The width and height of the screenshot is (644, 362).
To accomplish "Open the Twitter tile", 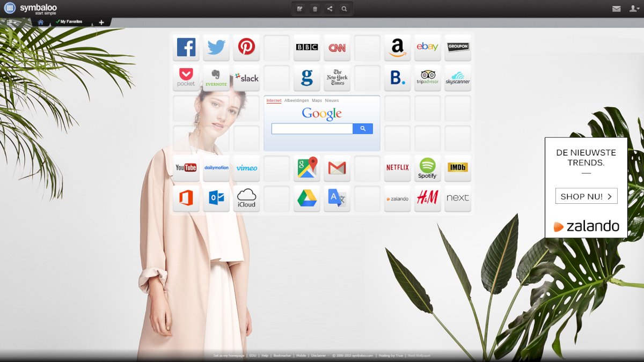I will click(x=216, y=48).
